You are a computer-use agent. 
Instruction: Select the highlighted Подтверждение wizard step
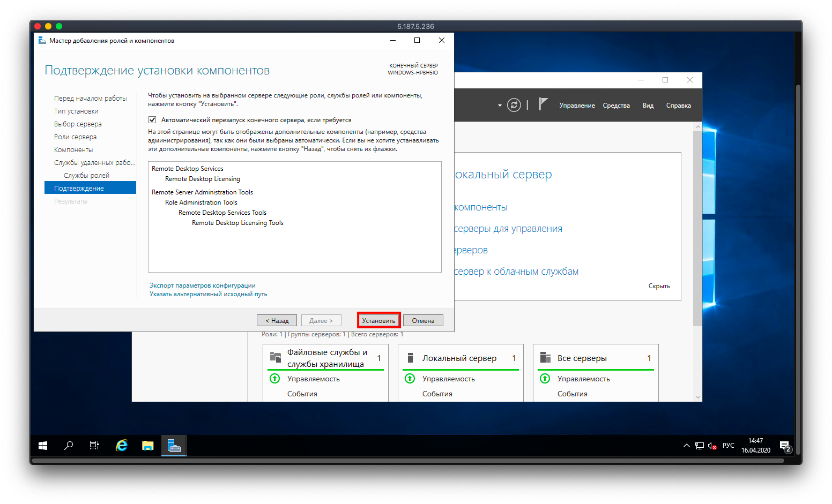click(90, 188)
